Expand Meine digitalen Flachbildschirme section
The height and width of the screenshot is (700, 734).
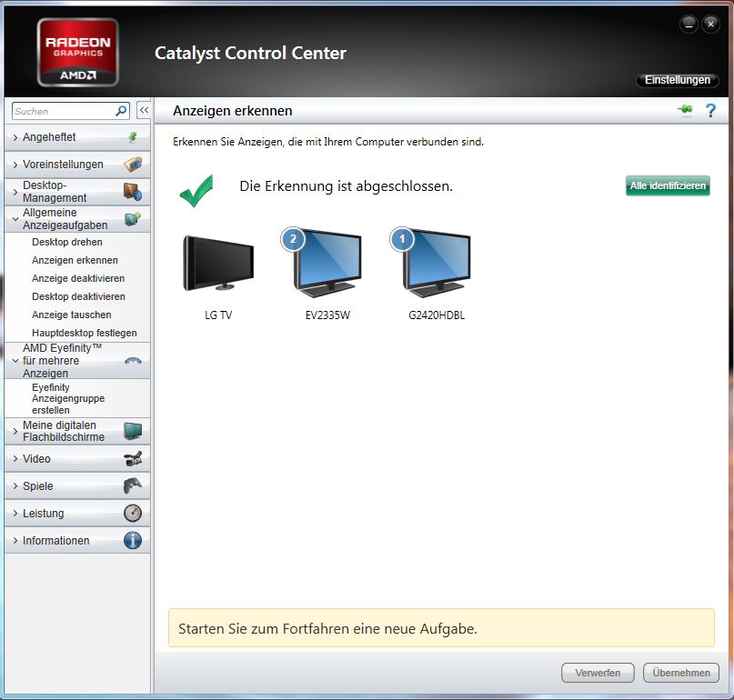click(x=15, y=431)
